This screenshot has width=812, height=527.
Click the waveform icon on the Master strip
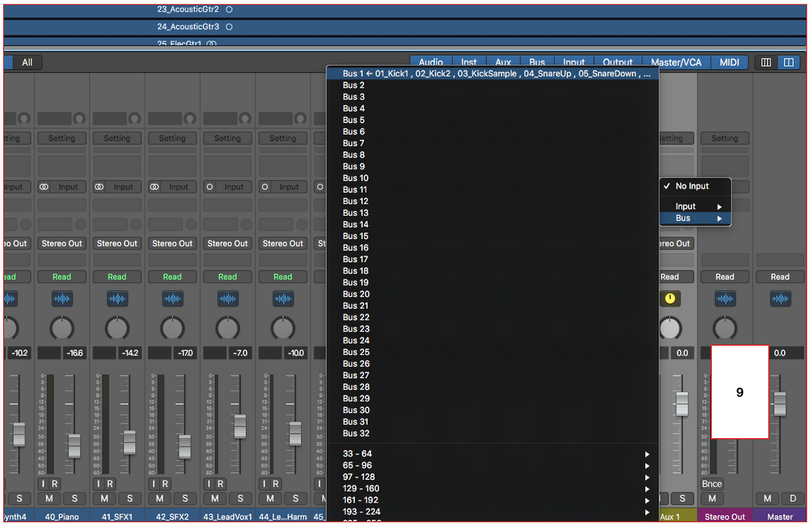(x=780, y=299)
